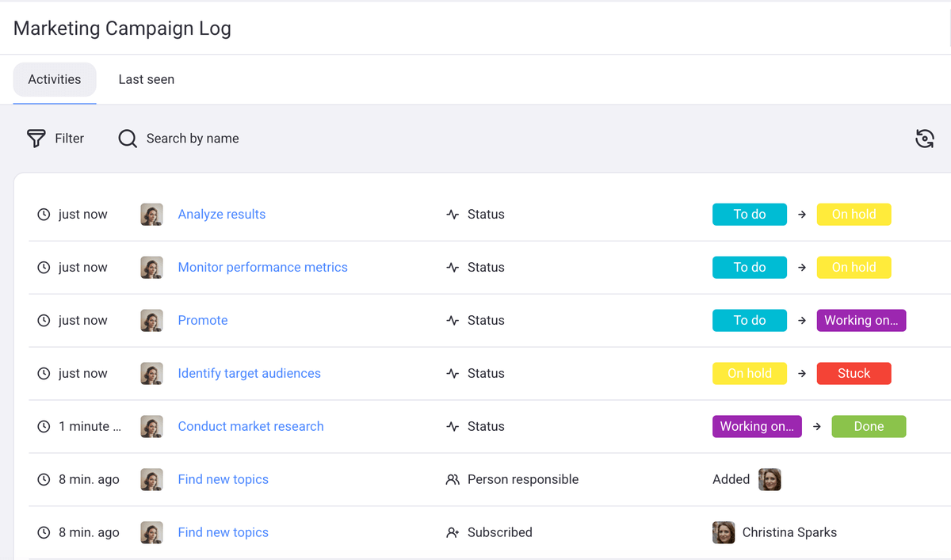Click the Status pulse icon for Promote
The width and height of the screenshot is (951, 560).
coord(453,321)
